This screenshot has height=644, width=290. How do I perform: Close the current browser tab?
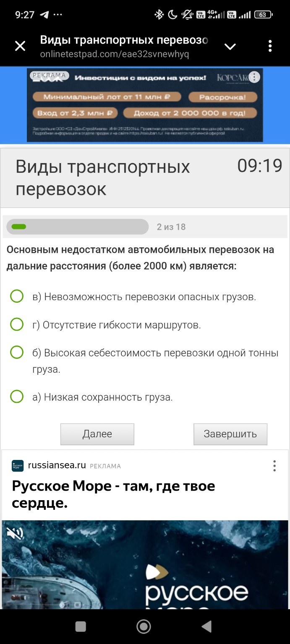click(x=20, y=46)
